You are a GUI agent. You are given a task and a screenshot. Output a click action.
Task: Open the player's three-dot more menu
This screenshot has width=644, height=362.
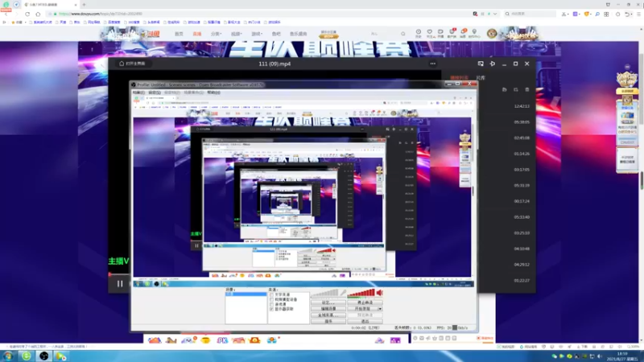coord(433,64)
